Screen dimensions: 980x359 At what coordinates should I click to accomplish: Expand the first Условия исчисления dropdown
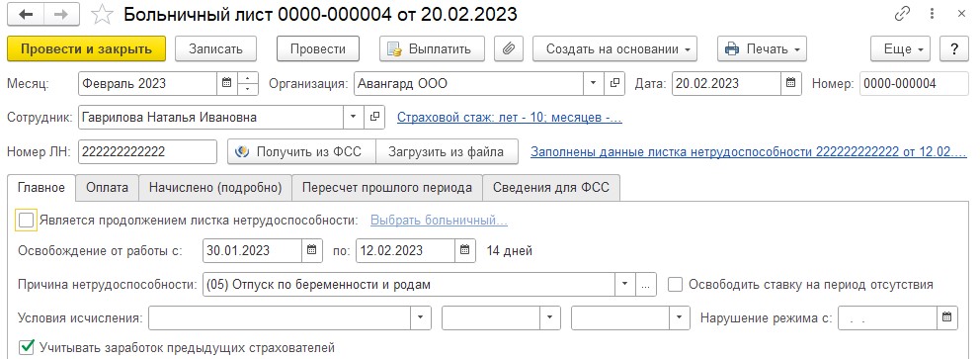(x=421, y=318)
